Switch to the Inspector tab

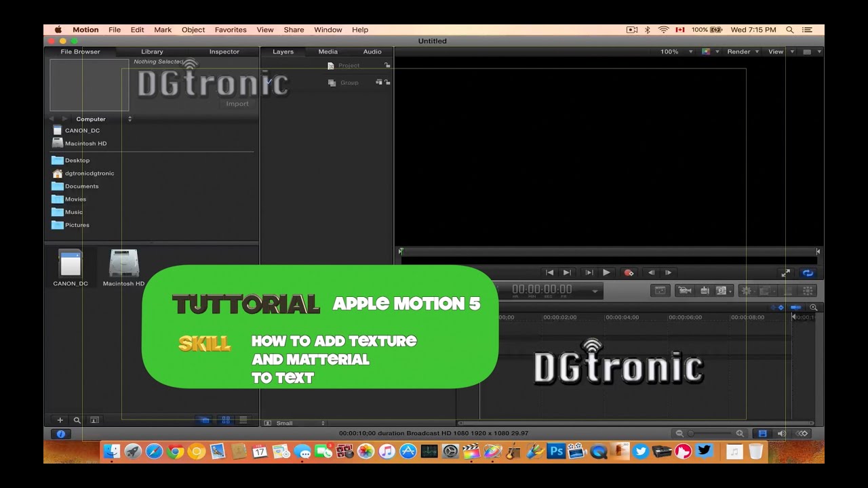(224, 52)
